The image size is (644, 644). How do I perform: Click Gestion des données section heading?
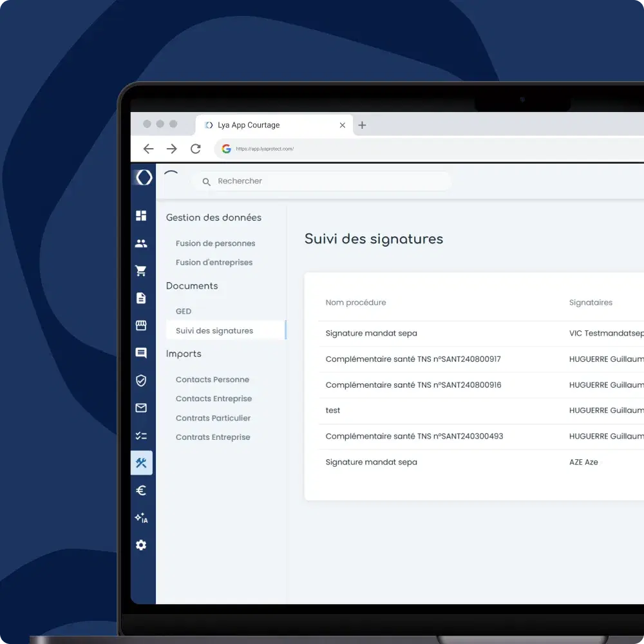click(214, 218)
